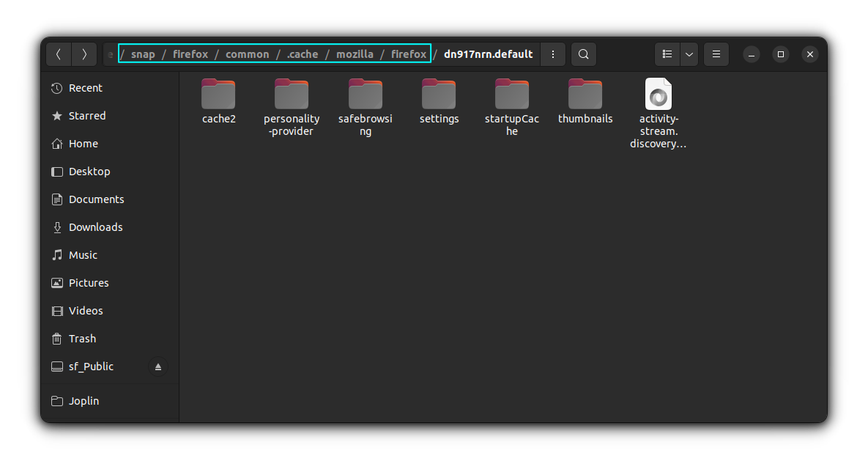Navigate forward with the right arrow
868x467 pixels.
84,54
